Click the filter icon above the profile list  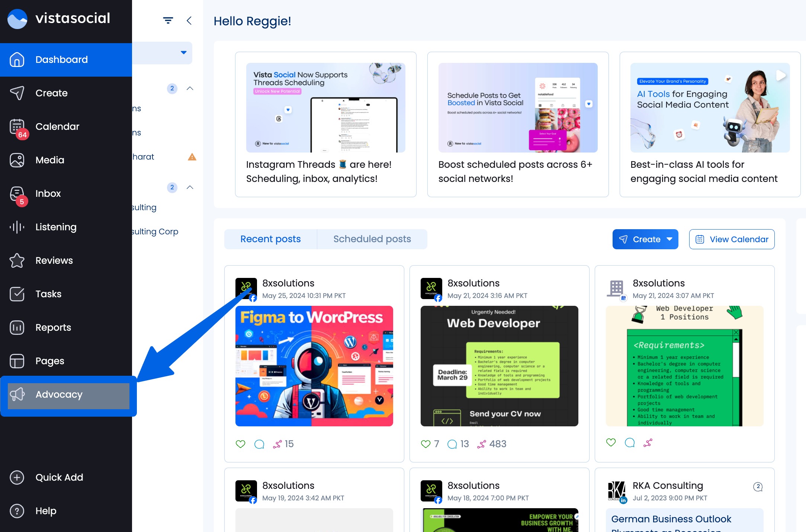[x=168, y=20]
